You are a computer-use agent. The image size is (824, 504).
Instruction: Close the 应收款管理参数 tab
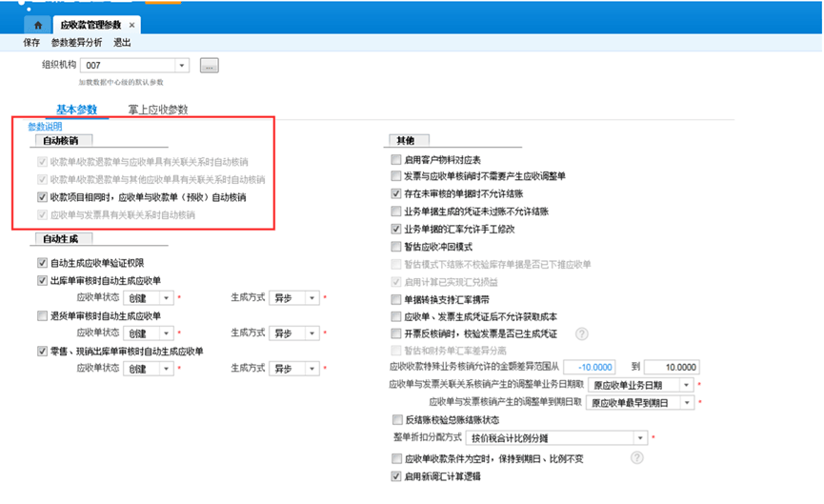tap(131, 25)
